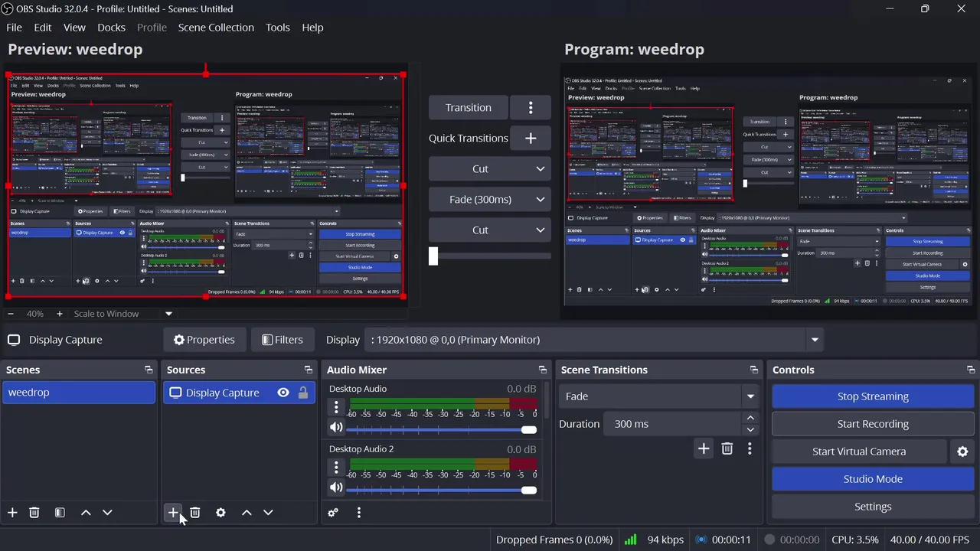Screen dimensions: 980x551
Task: Expand first Cut quick transition arrow
Action: click(541, 169)
